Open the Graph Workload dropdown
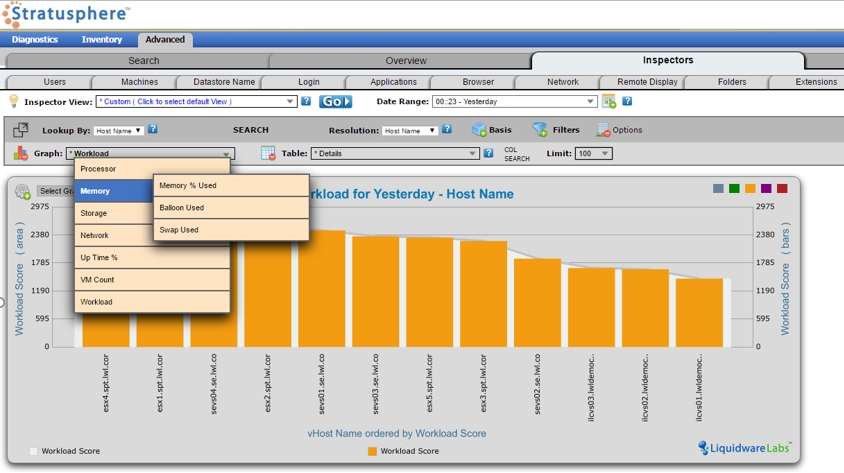Viewport: 844px width, 473px height. tap(150, 153)
